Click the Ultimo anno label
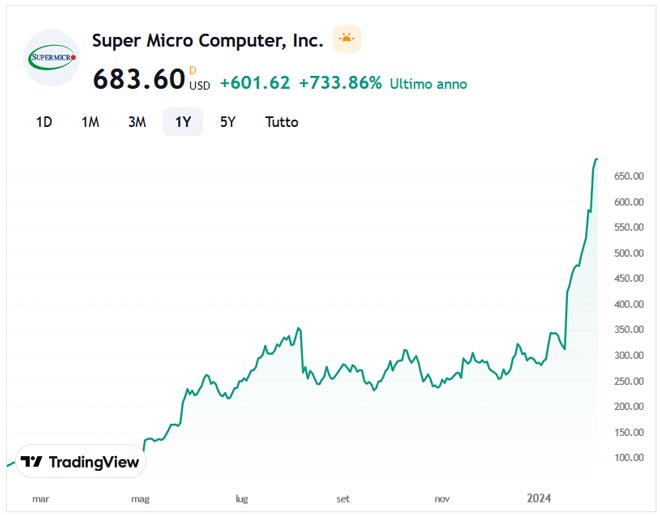 click(x=428, y=84)
